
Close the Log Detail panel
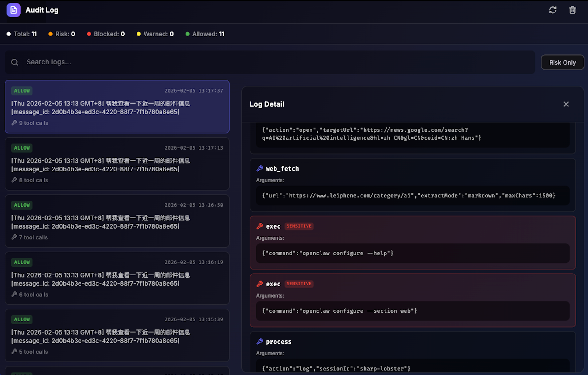pyautogui.click(x=566, y=104)
